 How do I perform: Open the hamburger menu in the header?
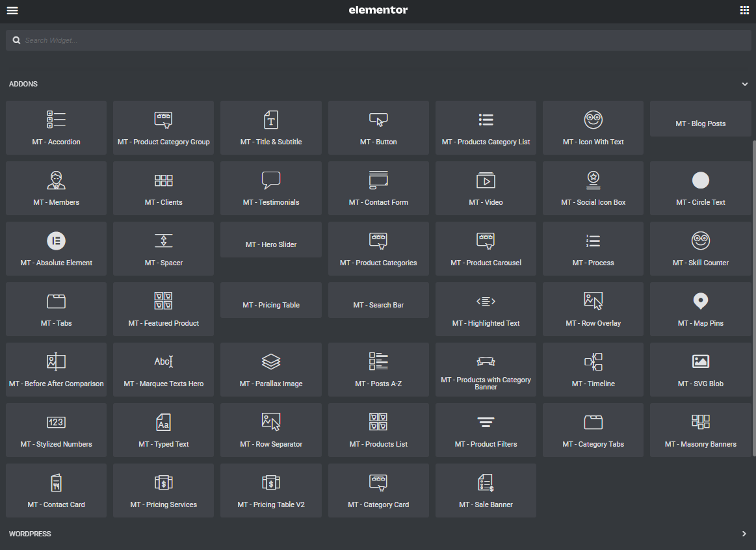(12, 10)
